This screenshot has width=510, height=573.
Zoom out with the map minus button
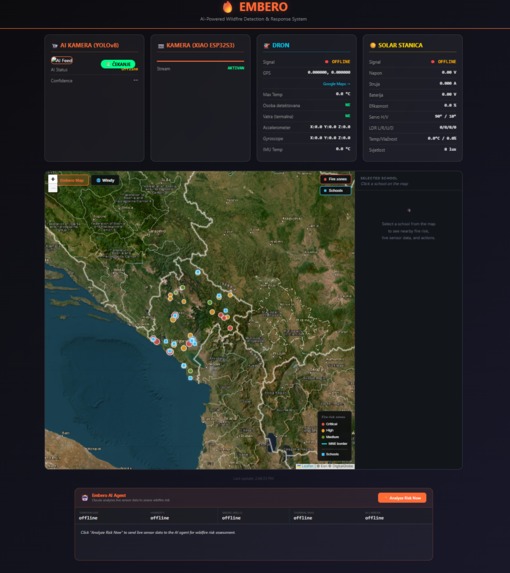tap(53, 187)
